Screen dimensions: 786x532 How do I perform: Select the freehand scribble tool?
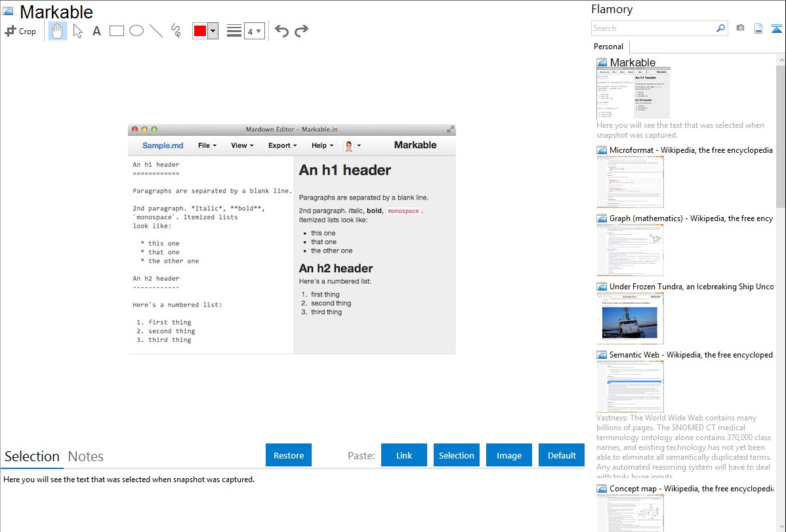tap(176, 31)
